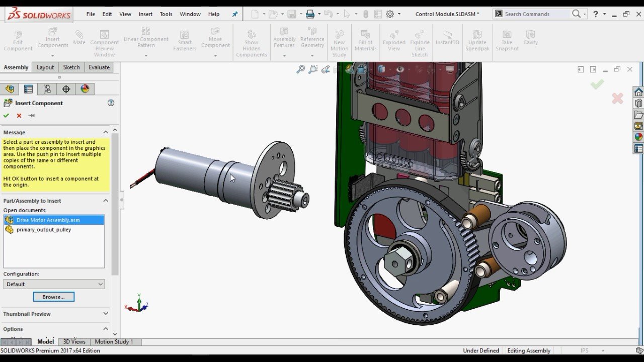Open File Explorer folder icon in task pane
644x362 pixels.
point(638,115)
